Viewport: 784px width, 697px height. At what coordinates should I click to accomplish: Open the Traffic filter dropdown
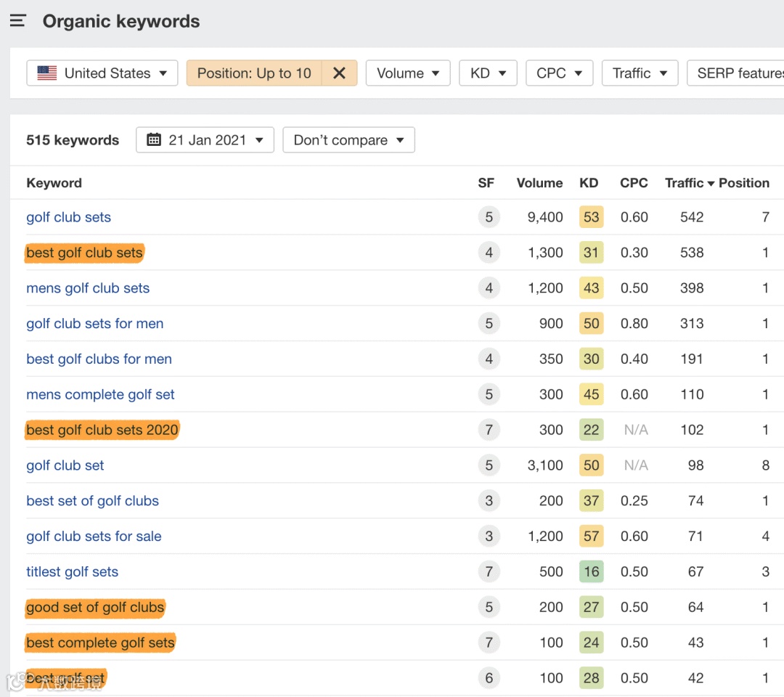640,73
